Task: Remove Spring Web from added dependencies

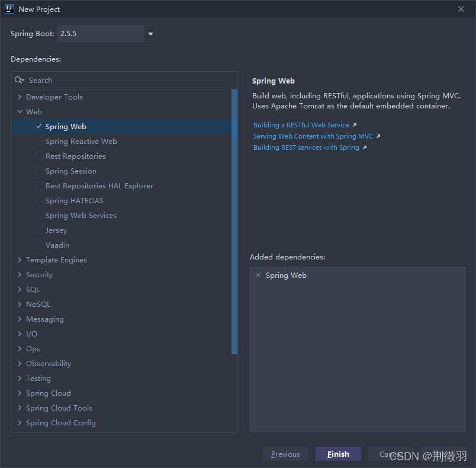Action: (x=258, y=275)
